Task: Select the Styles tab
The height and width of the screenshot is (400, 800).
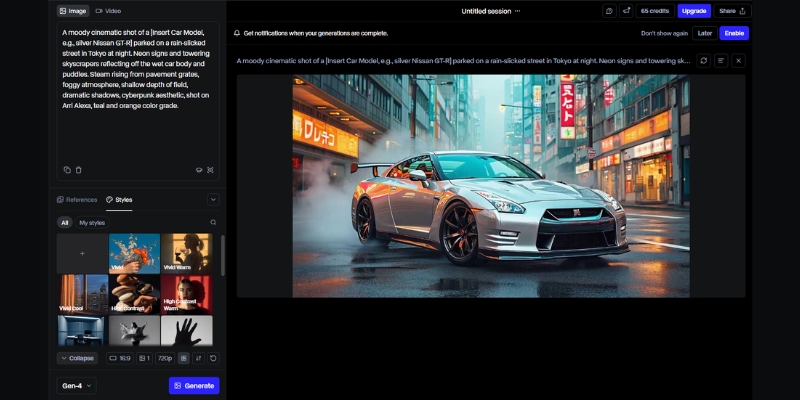Action: click(x=119, y=199)
